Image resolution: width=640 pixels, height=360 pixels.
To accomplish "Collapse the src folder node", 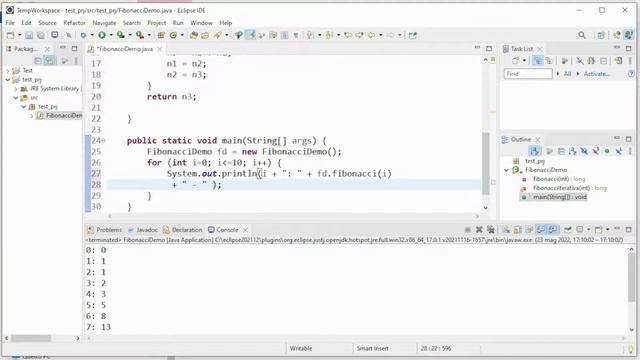I will 16,98.
